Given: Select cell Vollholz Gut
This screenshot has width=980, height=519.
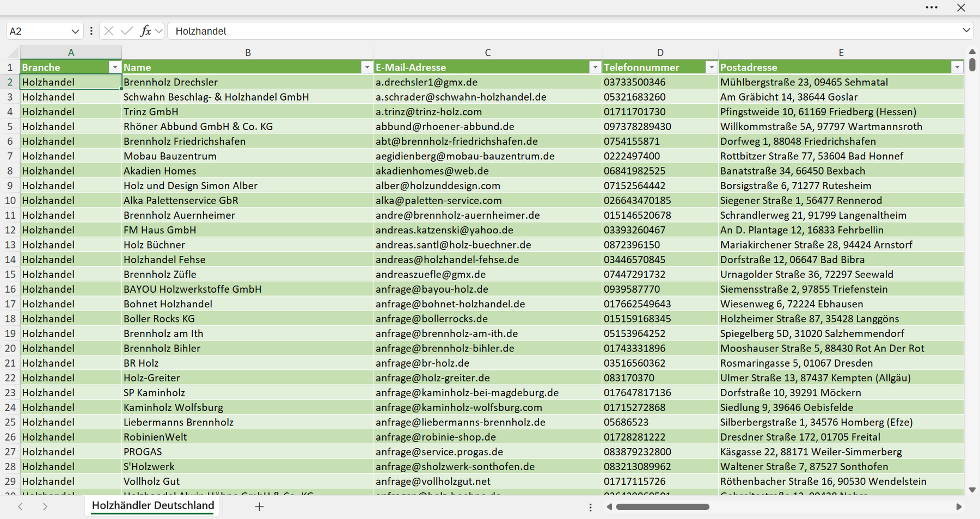Looking at the screenshot, I should 248,481.
